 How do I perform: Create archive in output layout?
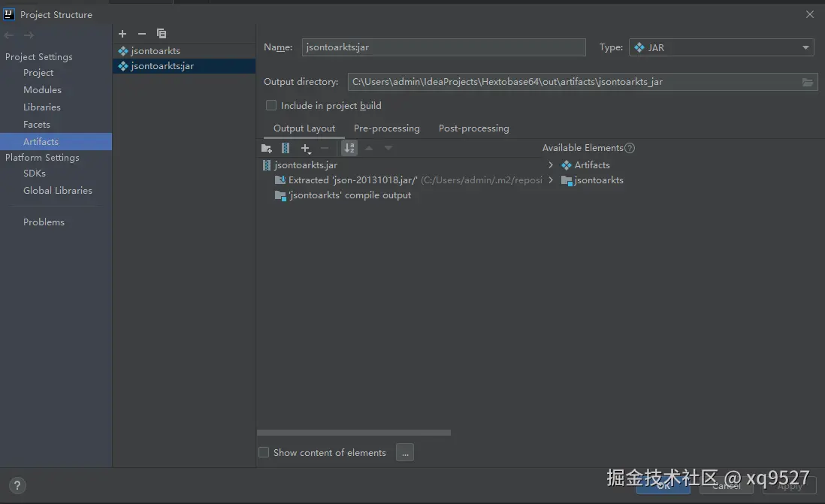coord(286,149)
